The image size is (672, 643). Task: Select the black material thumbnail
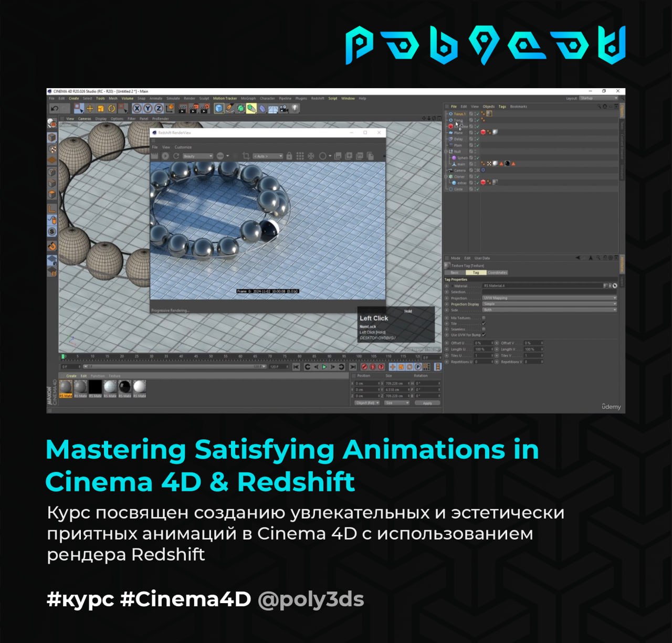(x=95, y=387)
